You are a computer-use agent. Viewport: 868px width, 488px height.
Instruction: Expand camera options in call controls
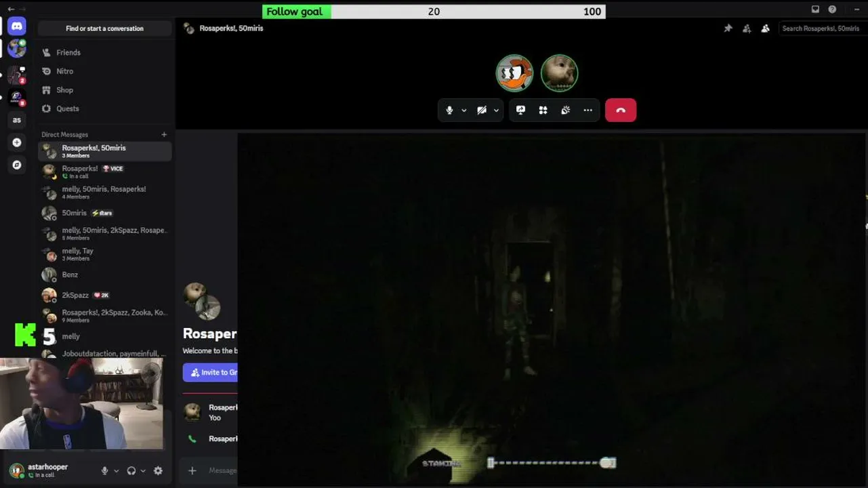[x=497, y=110]
